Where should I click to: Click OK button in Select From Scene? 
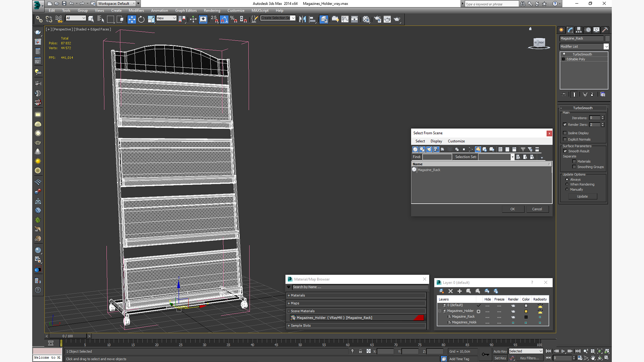513,208
